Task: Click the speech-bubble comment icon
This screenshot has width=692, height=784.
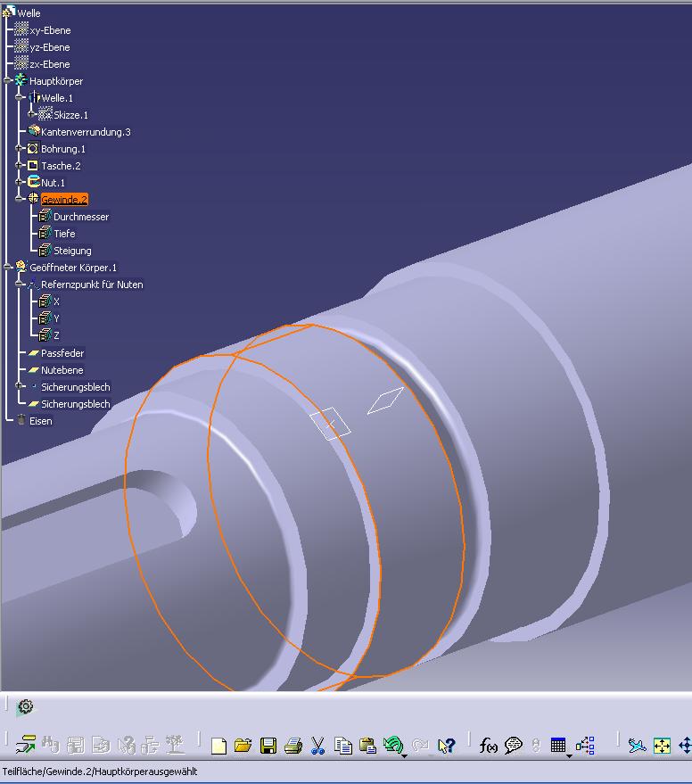Action: [514, 746]
